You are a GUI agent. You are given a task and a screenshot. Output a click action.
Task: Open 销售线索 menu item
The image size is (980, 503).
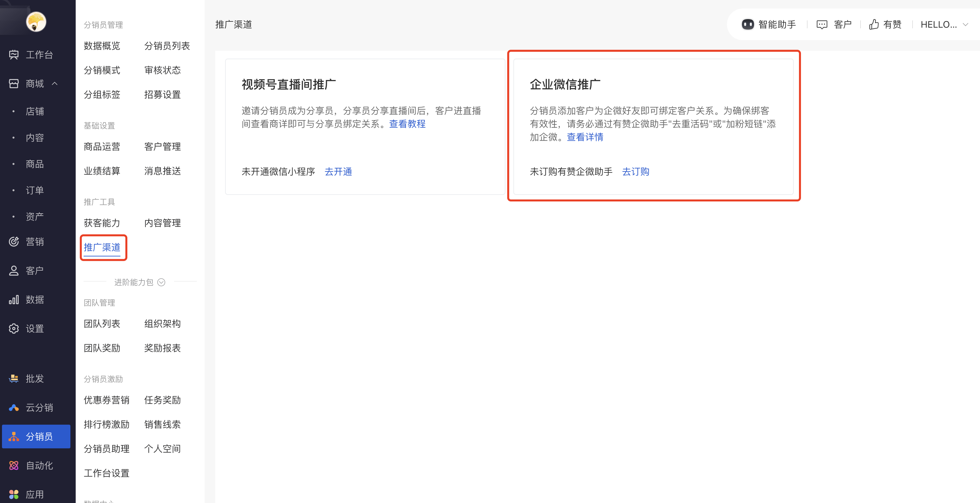[x=163, y=425]
